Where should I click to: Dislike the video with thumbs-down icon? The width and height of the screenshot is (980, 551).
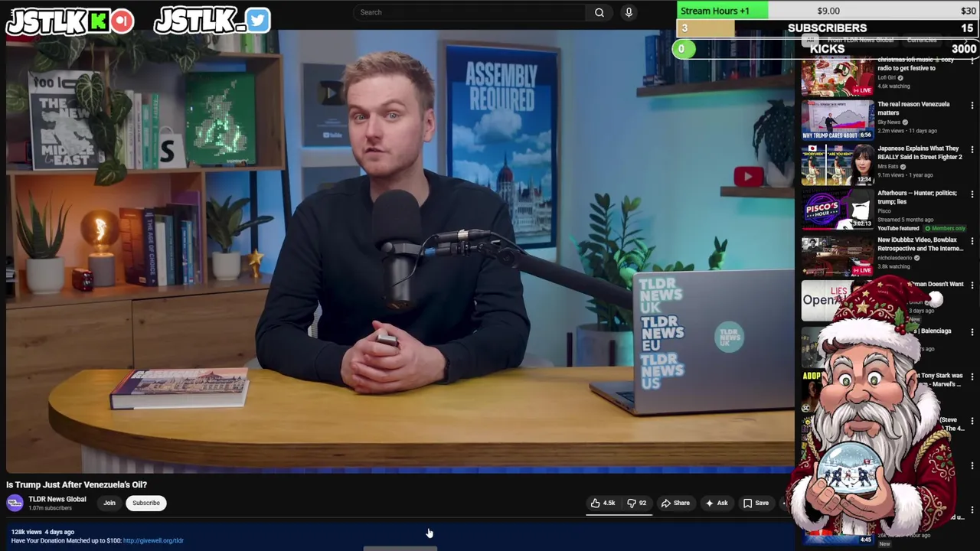pos(637,503)
